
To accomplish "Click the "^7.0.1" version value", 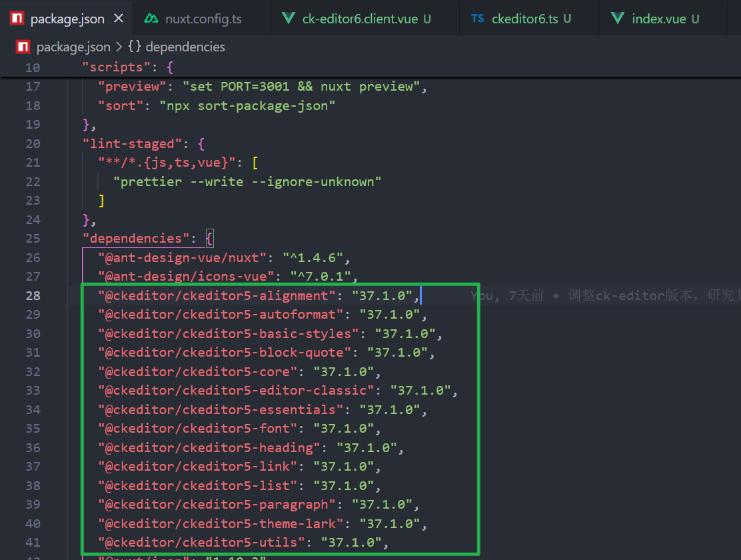I will (x=321, y=277).
